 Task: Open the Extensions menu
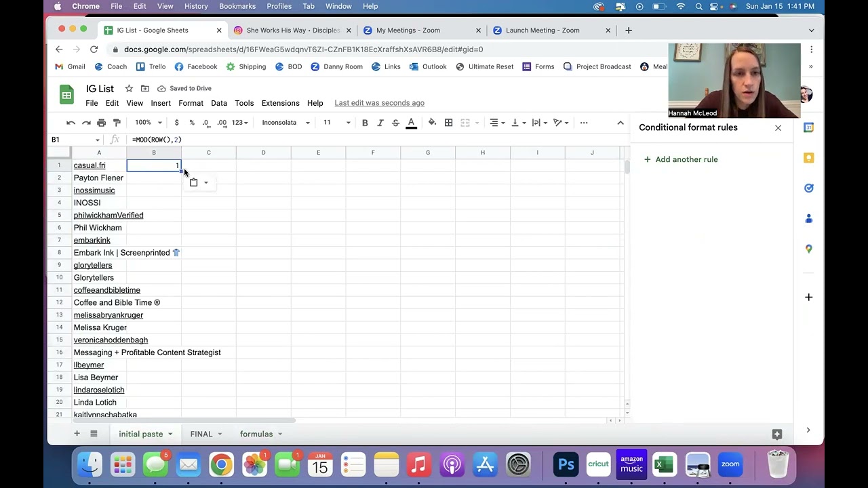280,103
